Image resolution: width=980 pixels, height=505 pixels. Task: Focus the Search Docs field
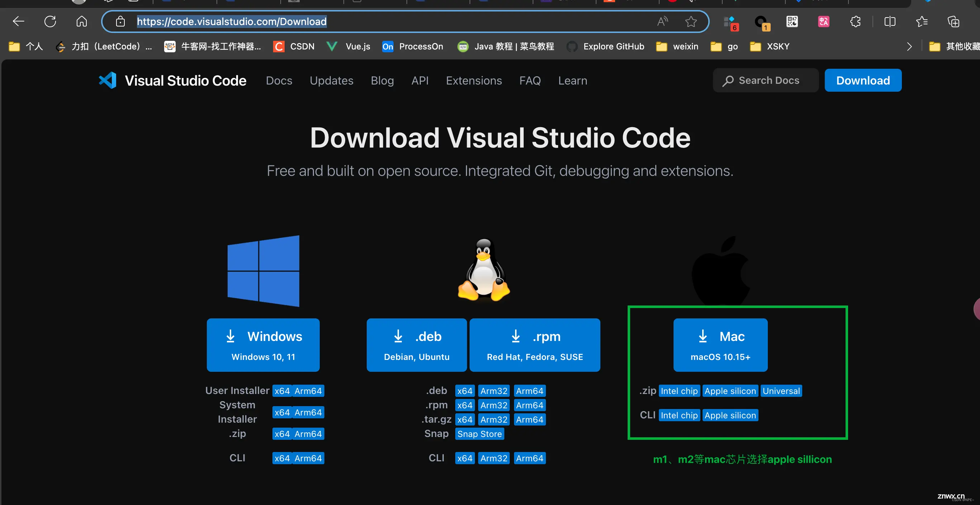pyautogui.click(x=765, y=81)
